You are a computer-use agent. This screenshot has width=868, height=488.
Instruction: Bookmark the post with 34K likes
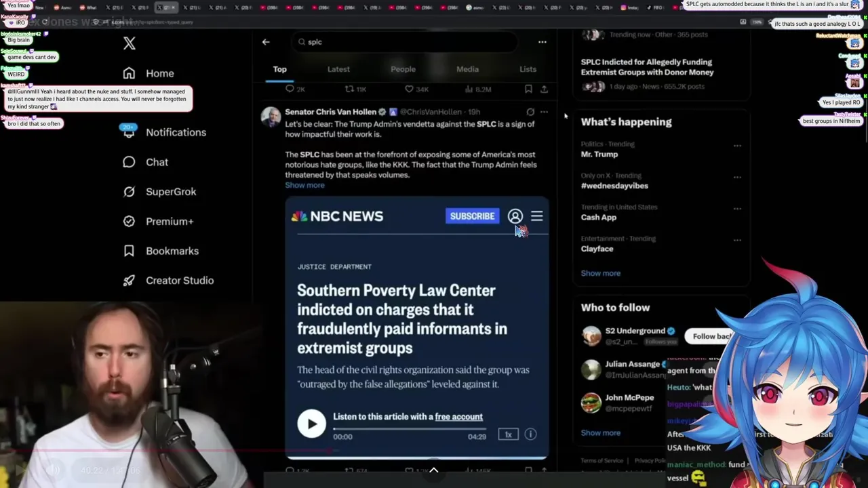(528, 89)
